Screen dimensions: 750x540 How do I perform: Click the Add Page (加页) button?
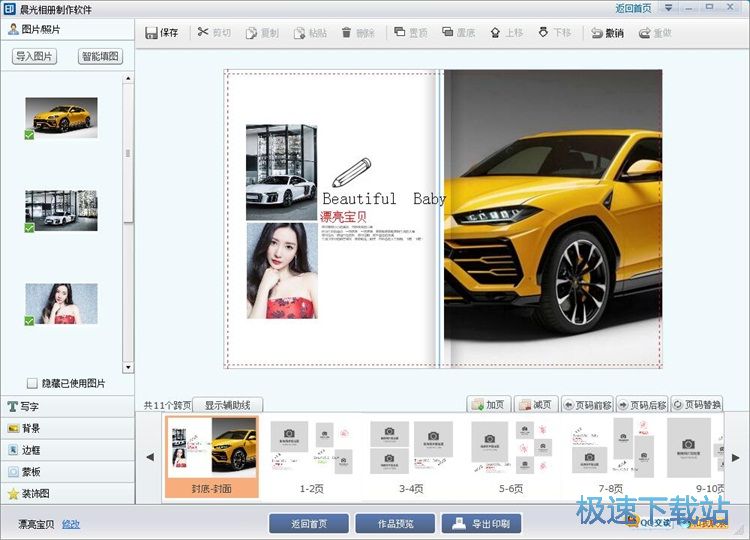click(490, 405)
